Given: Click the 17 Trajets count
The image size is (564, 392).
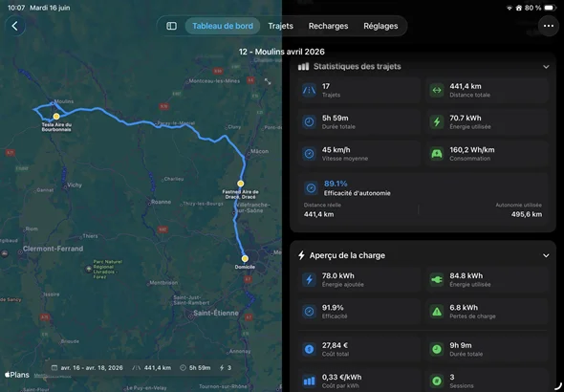Looking at the screenshot, I should (x=326, y=86).
